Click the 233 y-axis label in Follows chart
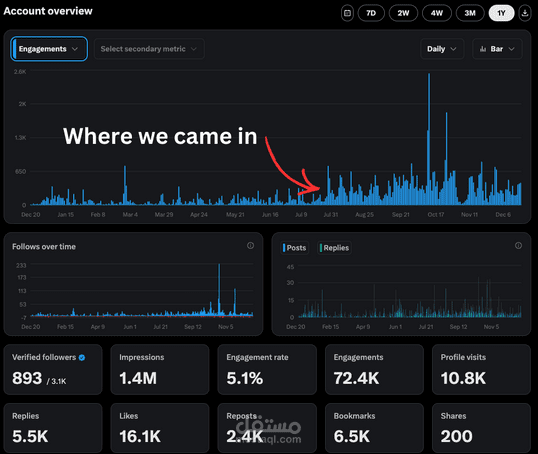The image size is (538, 454). [x=21, y=265]
